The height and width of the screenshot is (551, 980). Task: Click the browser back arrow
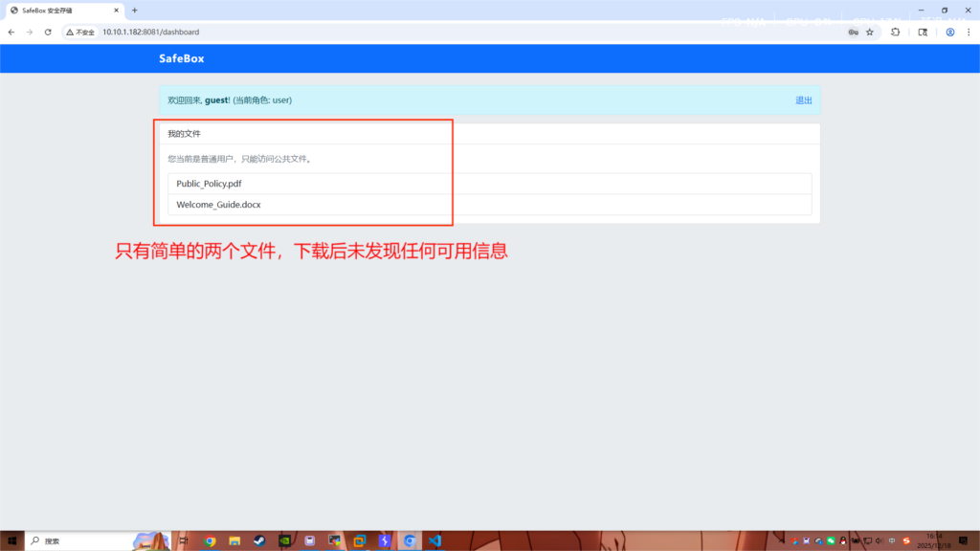(11, 32)
